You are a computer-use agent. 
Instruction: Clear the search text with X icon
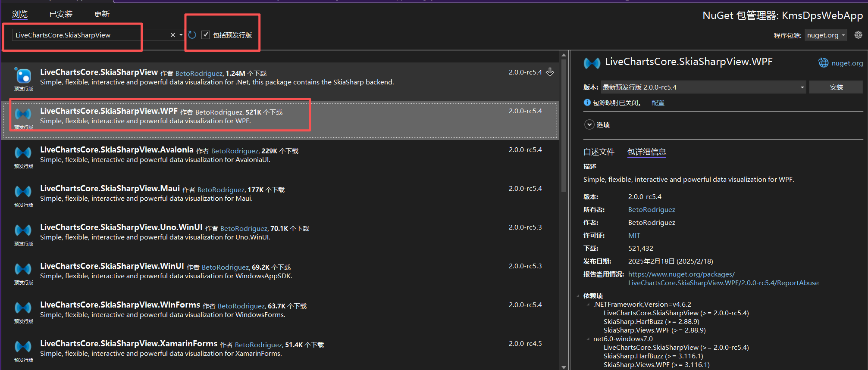point(173,35)
